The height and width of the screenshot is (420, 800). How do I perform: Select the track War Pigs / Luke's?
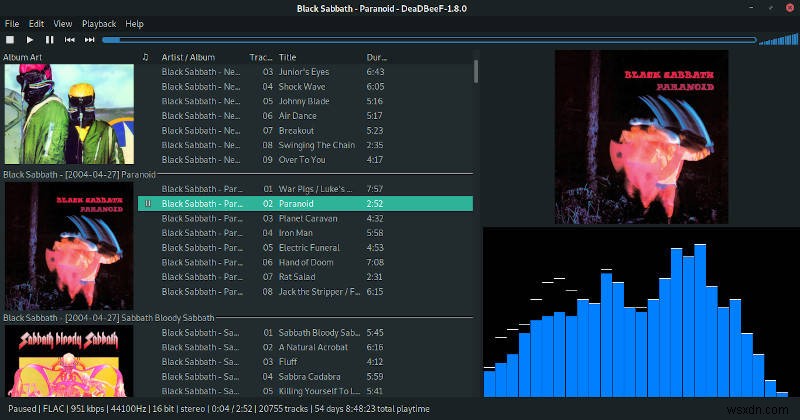305,189
